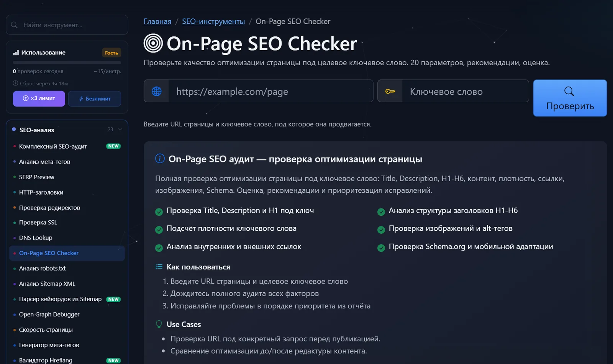Click the key icon beside keyword field
Viewport: 613px width, 364px height.
click(390, 91)
